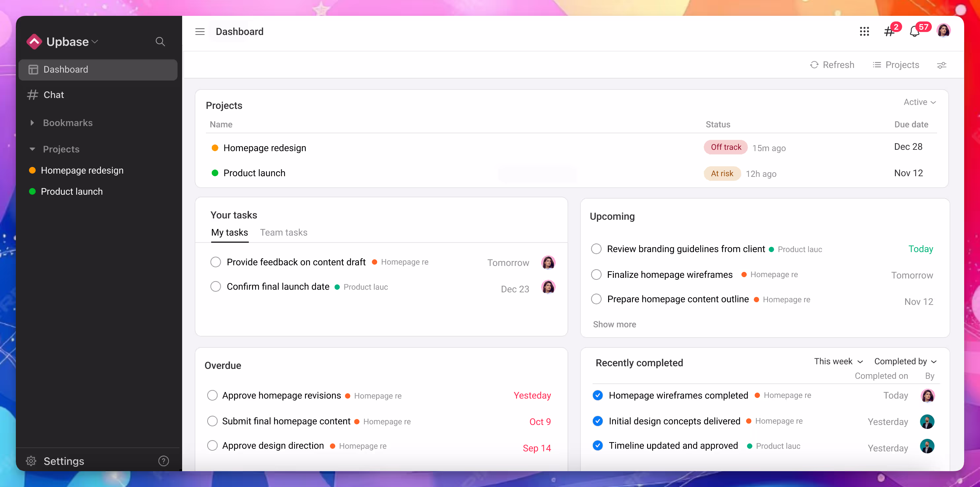Click Dec 23 date on Confirm launch task
Screen dimensions: 980x487
[515, 289]
